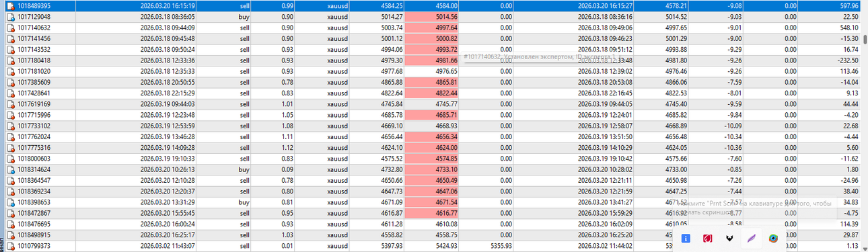Click the row icon for order 1017385609
Image resolution: width=868 pixels, height=252 pixels.
point(10,82)
